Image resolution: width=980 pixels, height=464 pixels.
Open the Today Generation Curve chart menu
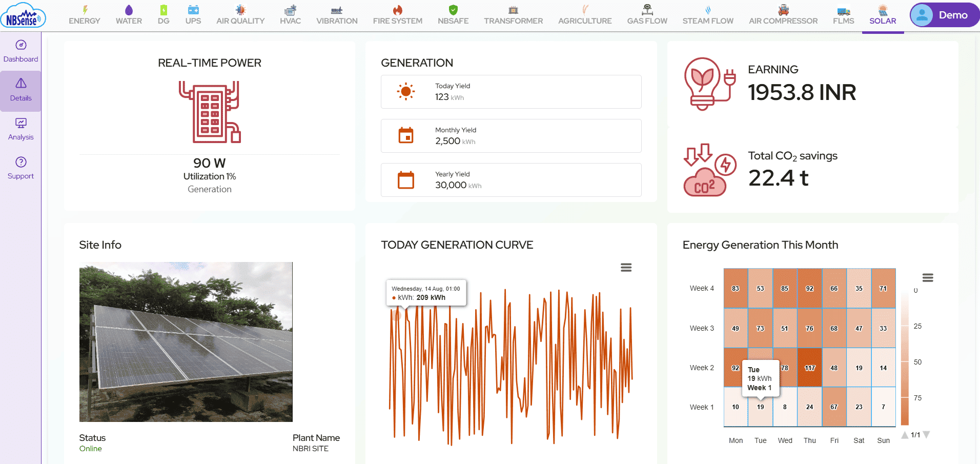(626, 268)
